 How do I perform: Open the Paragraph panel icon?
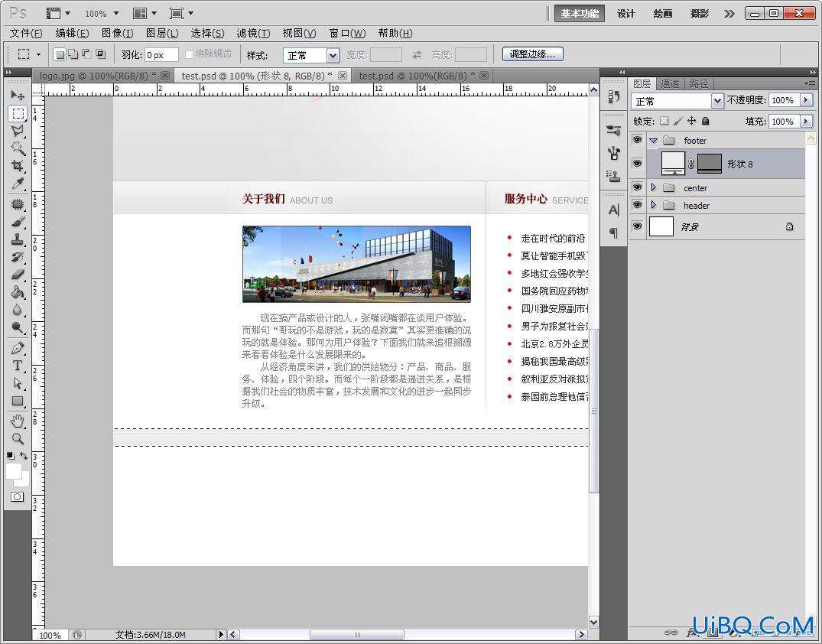coord(614,233)
